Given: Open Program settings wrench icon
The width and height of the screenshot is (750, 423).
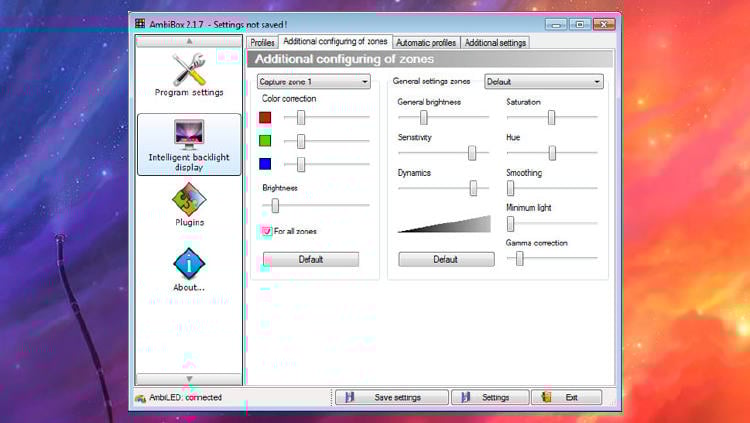Looking at the screenshot, I should pyautogui.click(x=188, y=68).
